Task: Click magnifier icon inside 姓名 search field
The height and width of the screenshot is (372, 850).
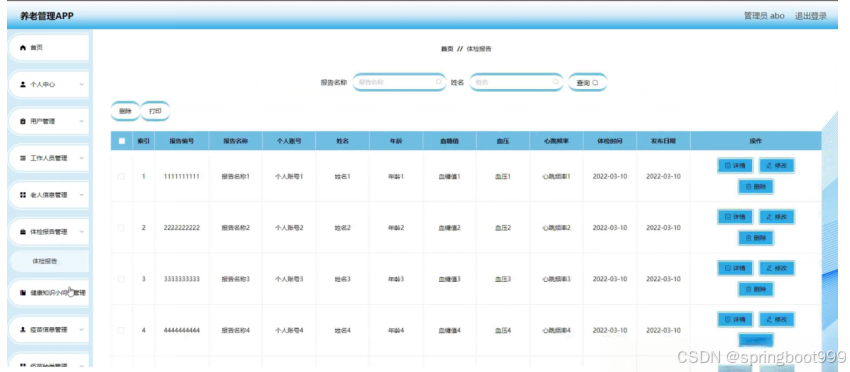Action: click(556, 82)
